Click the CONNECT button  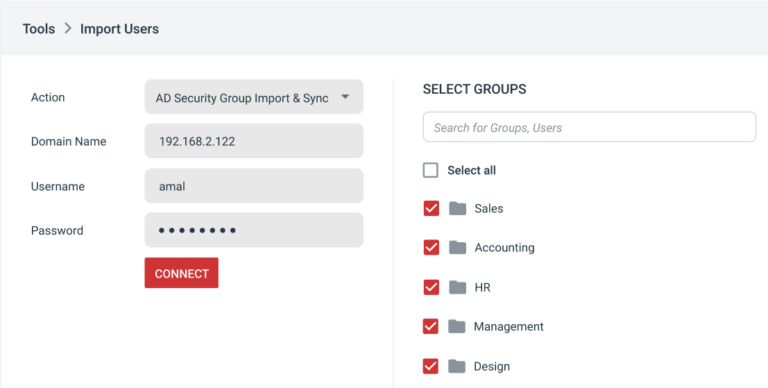181,273
